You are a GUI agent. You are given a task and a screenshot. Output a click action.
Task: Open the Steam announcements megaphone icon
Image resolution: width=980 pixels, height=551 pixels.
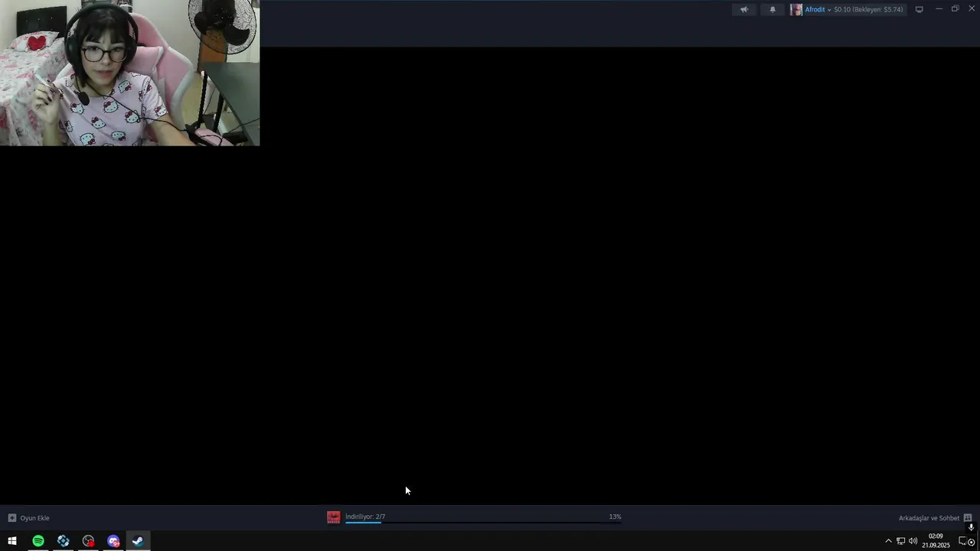pos(743,10)
